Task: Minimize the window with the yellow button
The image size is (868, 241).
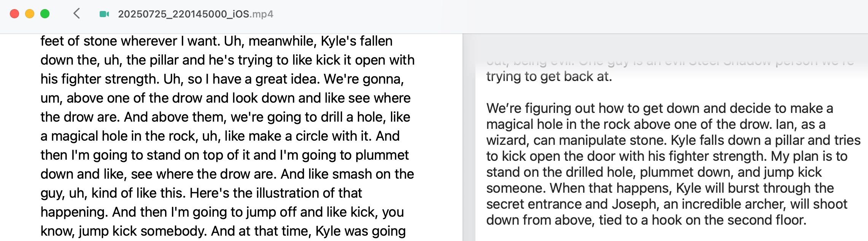Action: click(30, 14)
